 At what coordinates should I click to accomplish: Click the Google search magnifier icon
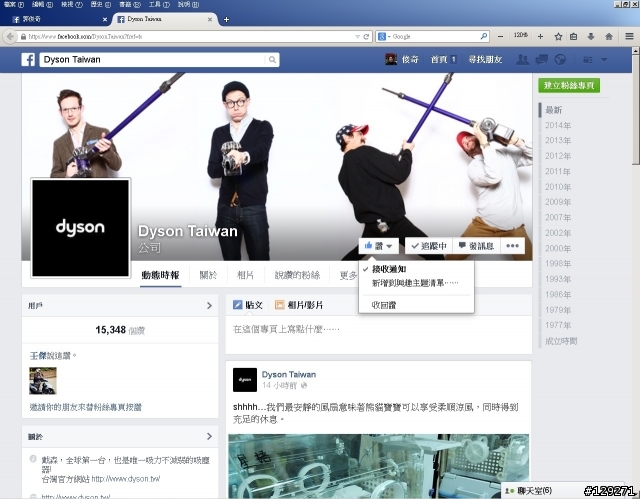[484, 36]
